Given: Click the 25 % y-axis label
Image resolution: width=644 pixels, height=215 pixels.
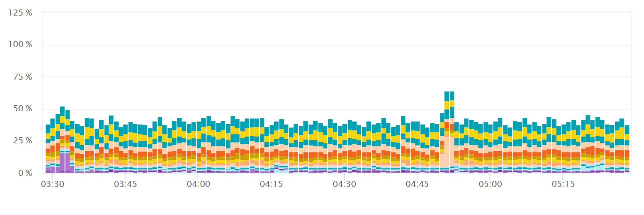Looking at the screenshot, I should click(22, 141).
